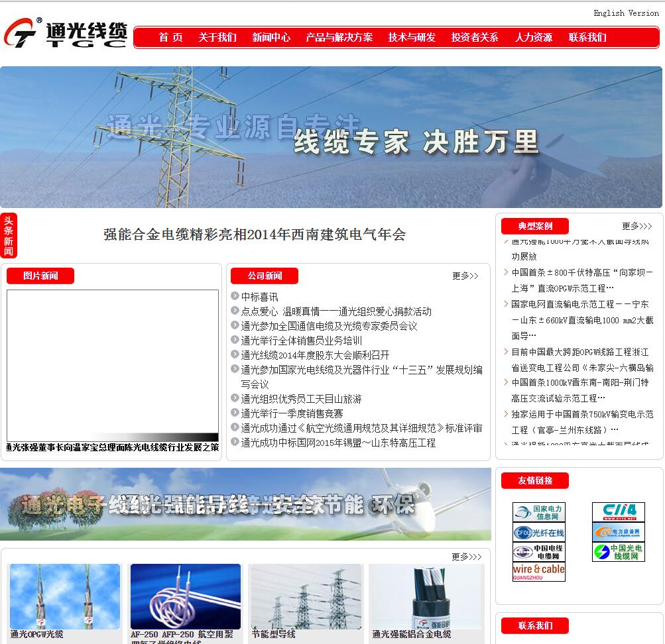
Task: Open news about “十三五” 发展规划编写会议
Action: coord(362,376)
